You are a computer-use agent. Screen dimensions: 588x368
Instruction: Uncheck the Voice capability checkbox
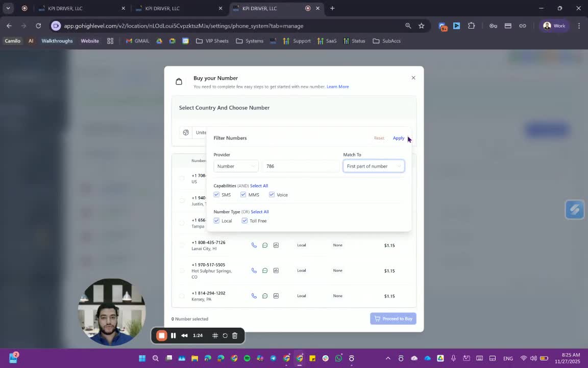(272, 195)
